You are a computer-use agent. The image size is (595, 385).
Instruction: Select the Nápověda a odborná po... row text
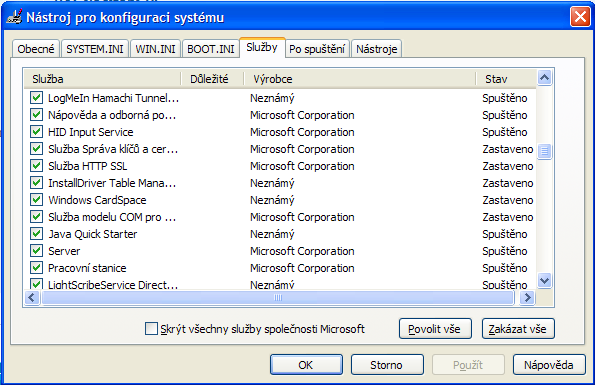pos(112,115)
